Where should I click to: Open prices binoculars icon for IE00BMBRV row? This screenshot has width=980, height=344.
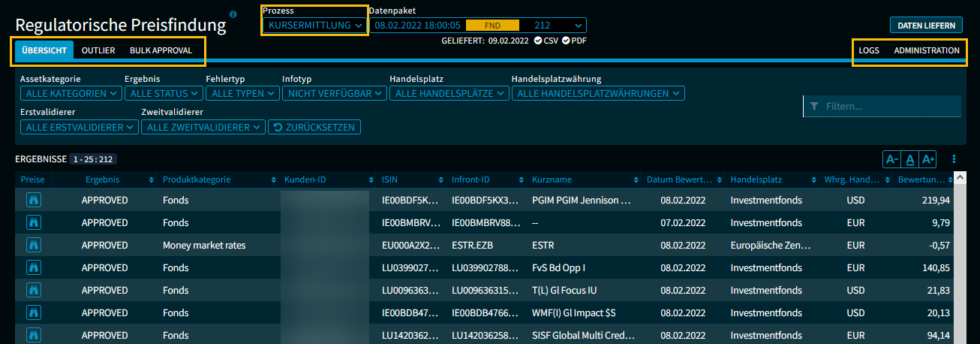(34, 223)
